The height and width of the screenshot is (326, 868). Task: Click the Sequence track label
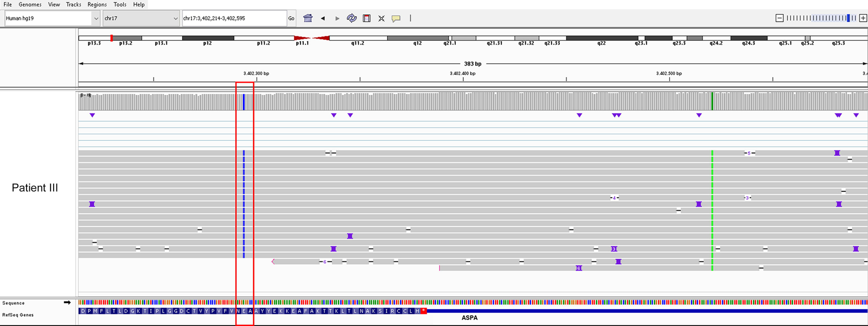[14, 303]
